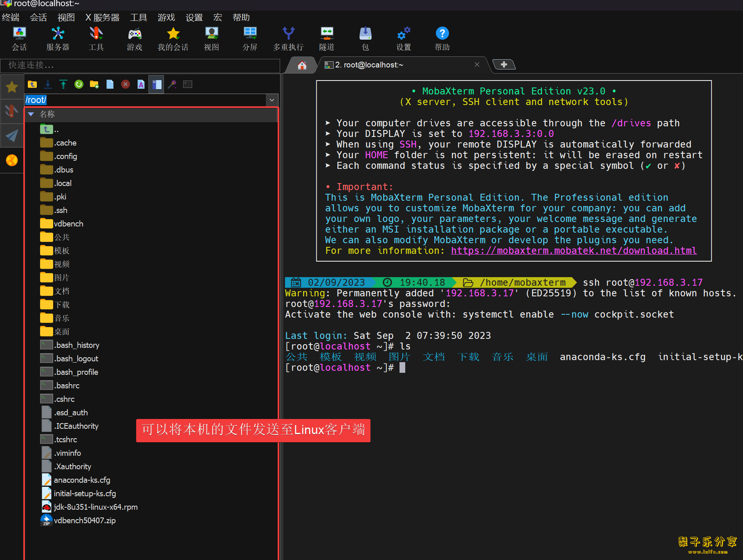
Task: Open 我的会话 star toolbar button
Action: [x=173, y=39]
